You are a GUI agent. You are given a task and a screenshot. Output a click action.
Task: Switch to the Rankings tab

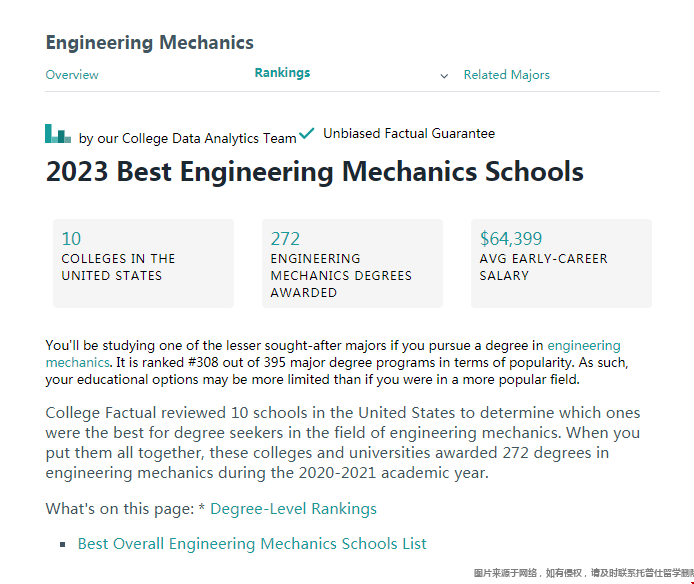click(x=282, y=73)
